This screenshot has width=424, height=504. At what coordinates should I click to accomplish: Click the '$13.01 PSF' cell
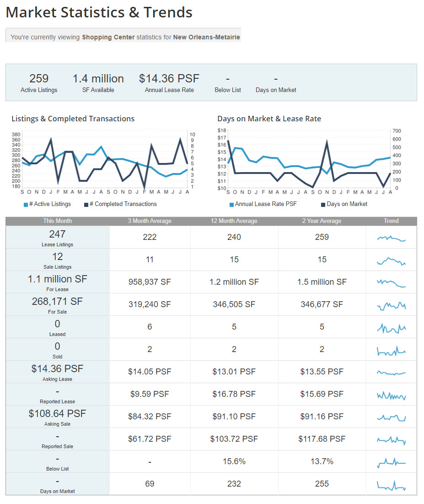234,372
